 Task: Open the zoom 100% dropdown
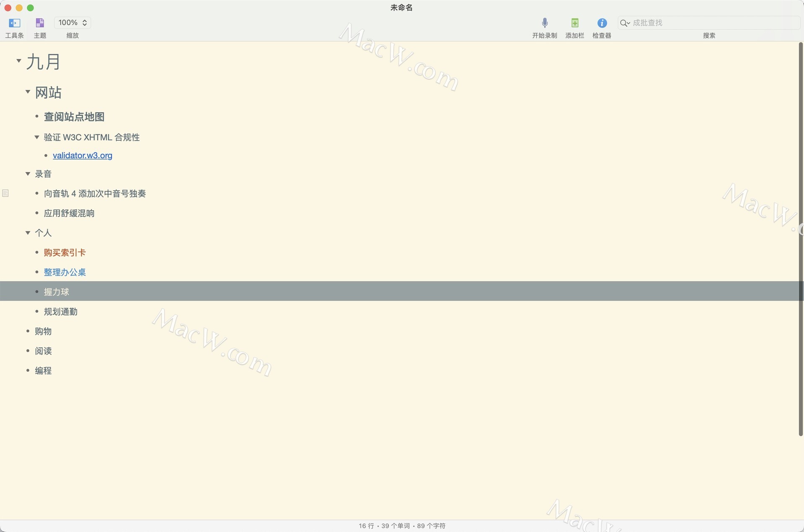(72, 23)
